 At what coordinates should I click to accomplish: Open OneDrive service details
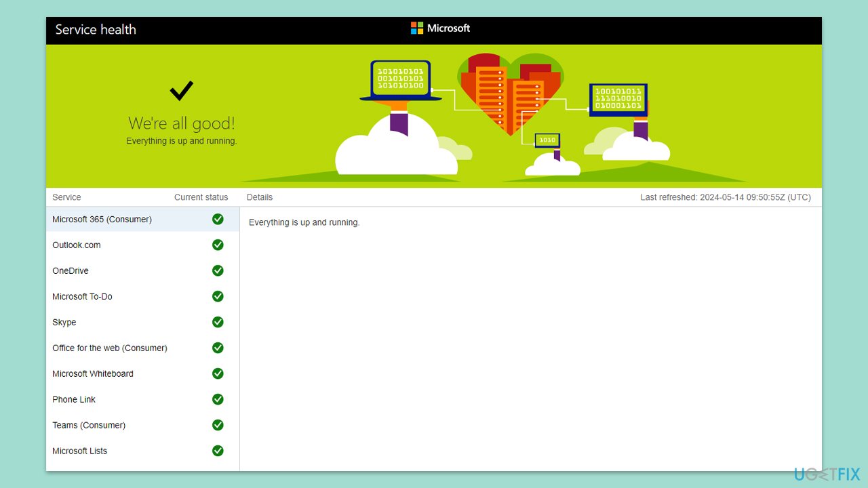(x=142, y=270)
